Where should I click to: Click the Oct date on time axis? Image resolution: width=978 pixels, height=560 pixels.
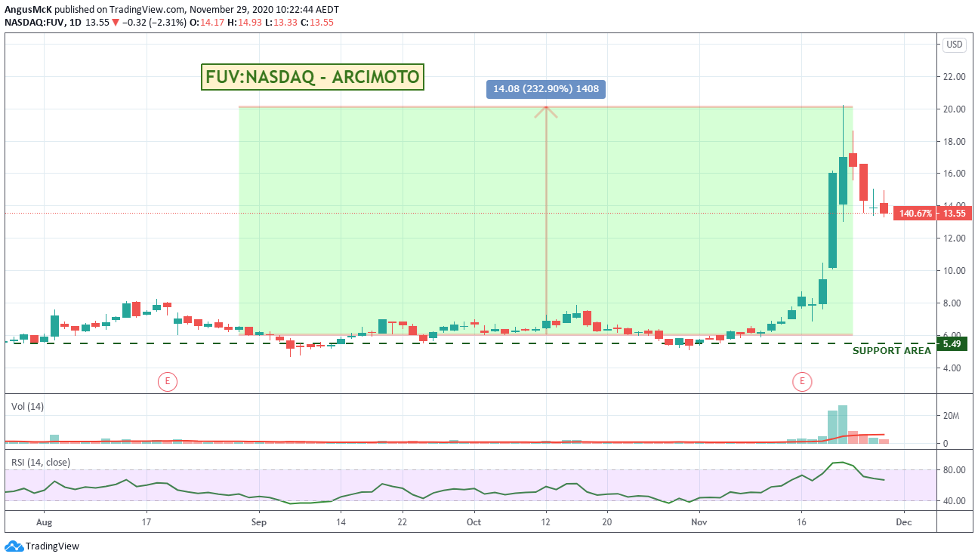click(474, 522)
